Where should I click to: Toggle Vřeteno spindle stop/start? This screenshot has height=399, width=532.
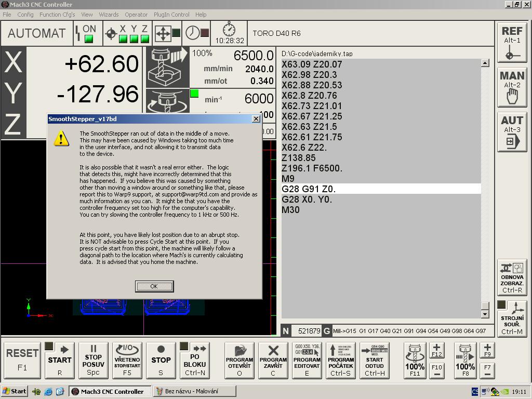pyautogui.click(x=127, y=360)
